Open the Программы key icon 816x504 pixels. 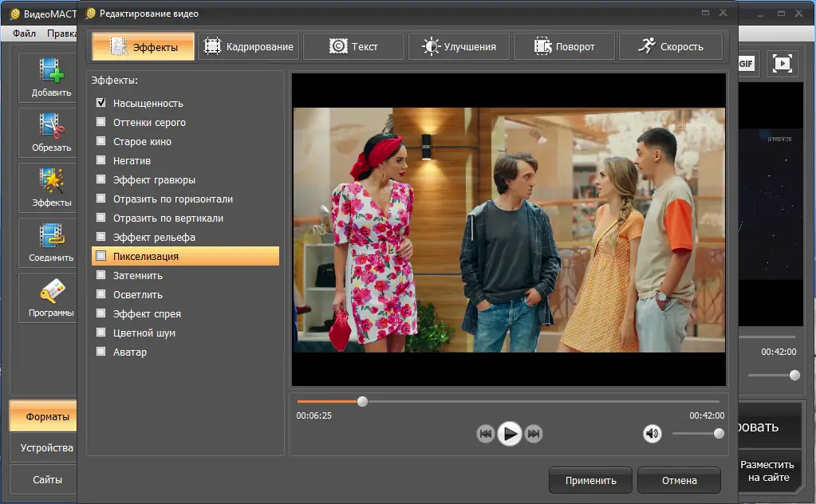click(51, 297)
